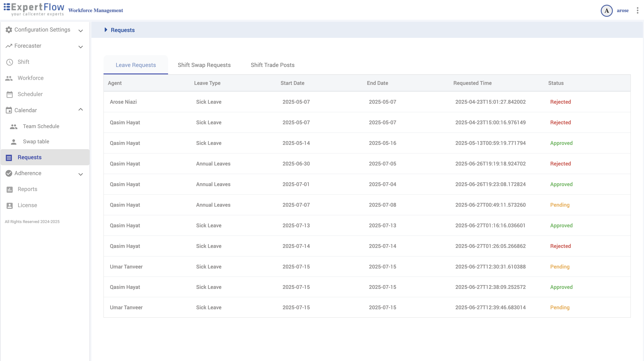Click the Scheduler calendar icon
The image size is (644, 361).
point(9,95)
